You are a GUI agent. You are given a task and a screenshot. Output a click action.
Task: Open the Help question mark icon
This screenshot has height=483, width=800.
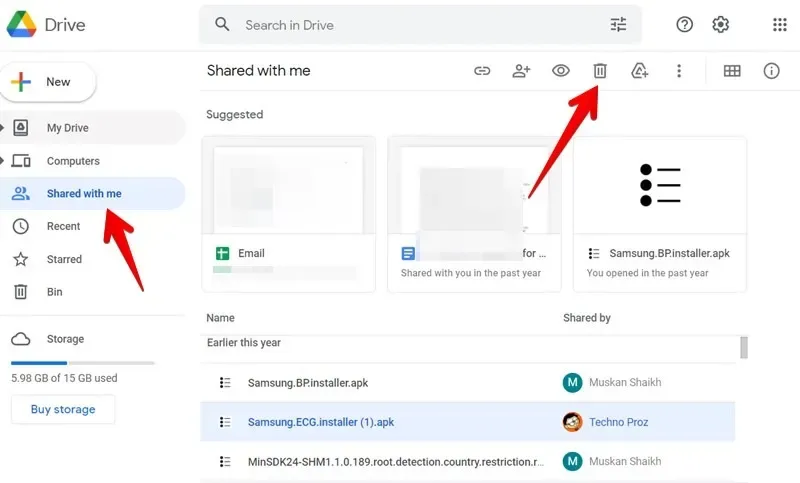coord(684,24)
